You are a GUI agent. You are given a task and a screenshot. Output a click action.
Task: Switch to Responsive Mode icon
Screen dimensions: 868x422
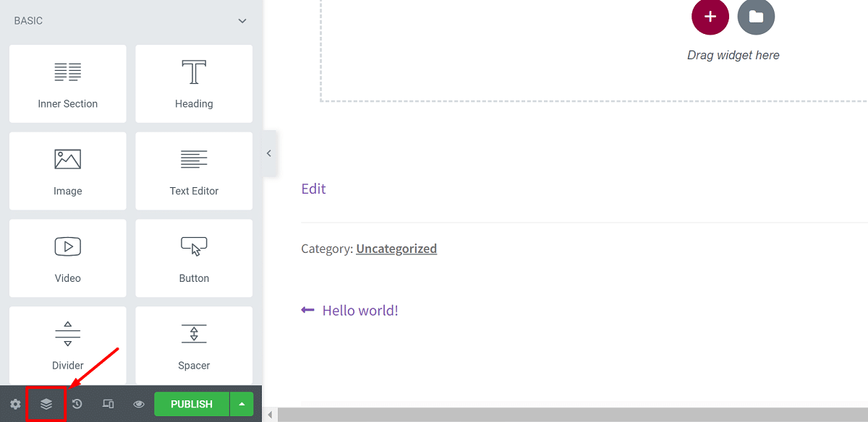tap(109, 404)
